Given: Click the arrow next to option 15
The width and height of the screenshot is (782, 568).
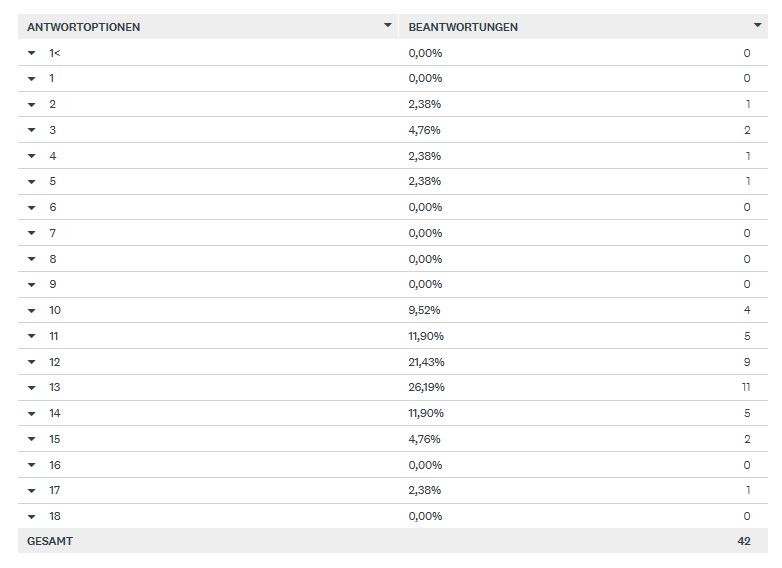Looking at the screenshot, I should (32, 440).
